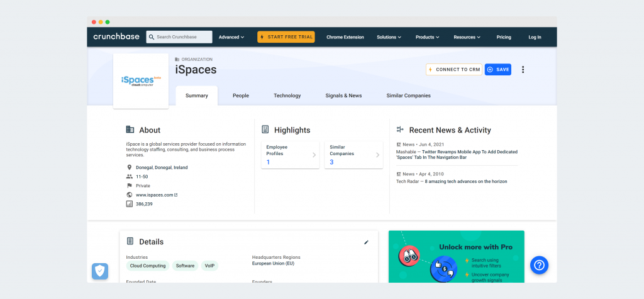Click the Private flag icon
The height and width of the screenshot is (299, 644).
point(130,185)
